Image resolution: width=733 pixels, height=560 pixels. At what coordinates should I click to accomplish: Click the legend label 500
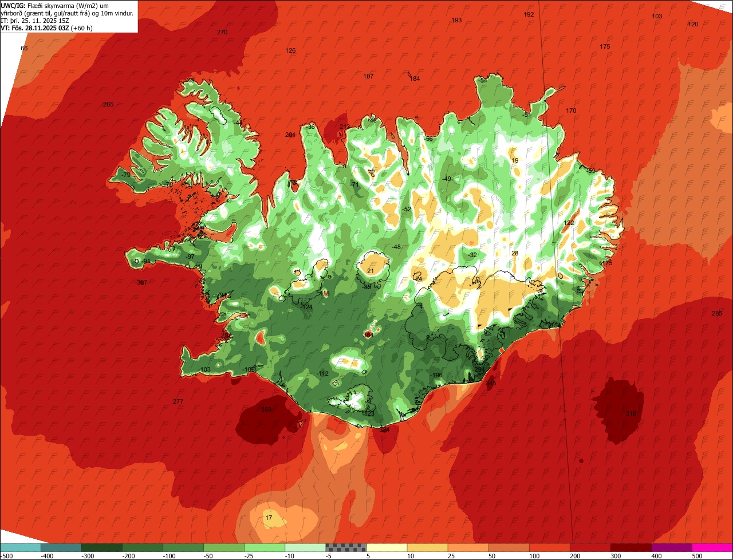697,555
